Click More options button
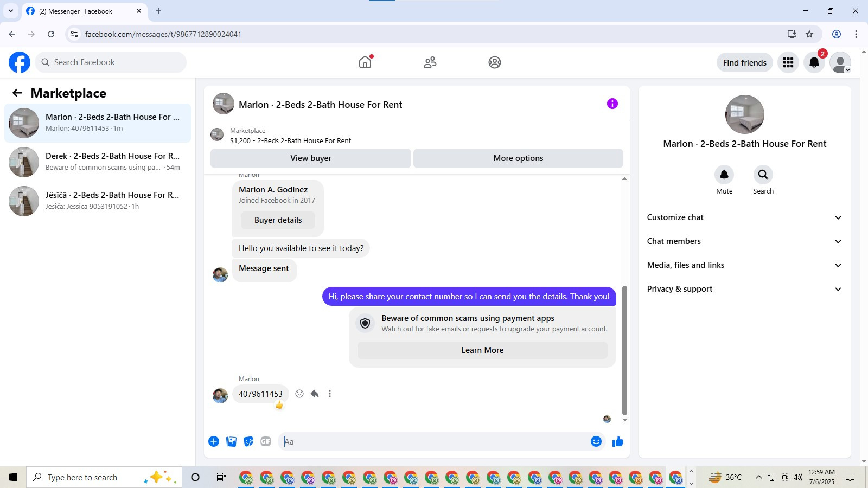 (x=518, y=158)
